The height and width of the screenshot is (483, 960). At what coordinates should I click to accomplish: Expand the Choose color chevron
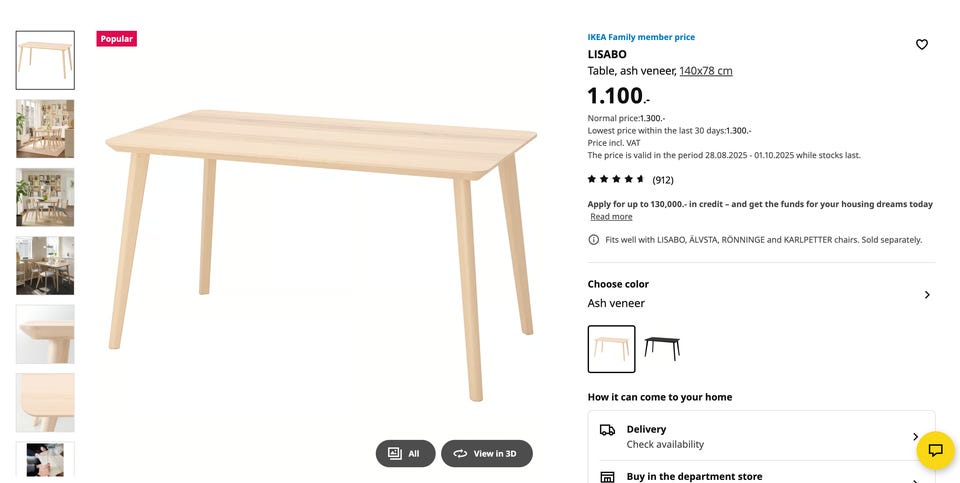click(x=927, y=295)
